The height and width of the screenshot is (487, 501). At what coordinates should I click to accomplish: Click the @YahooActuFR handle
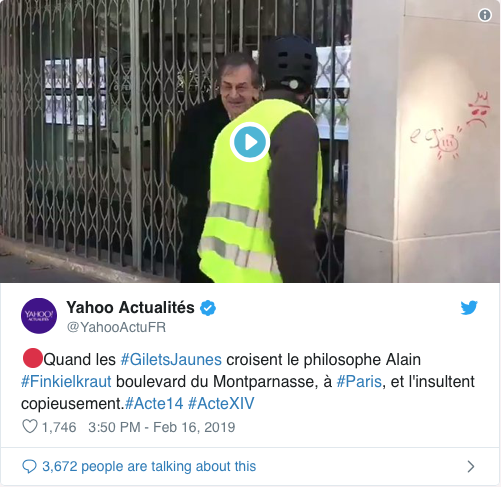tap(116, 327)
